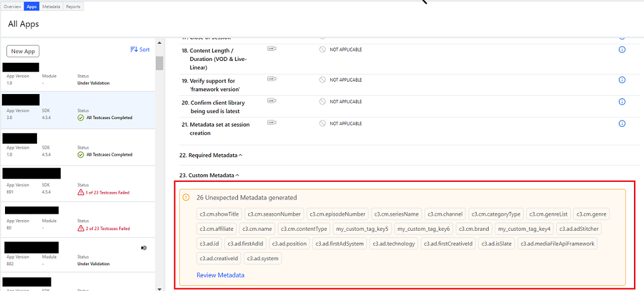Open the Reports tab
Screen dimensions: 644x291
(x=73, y=6)
